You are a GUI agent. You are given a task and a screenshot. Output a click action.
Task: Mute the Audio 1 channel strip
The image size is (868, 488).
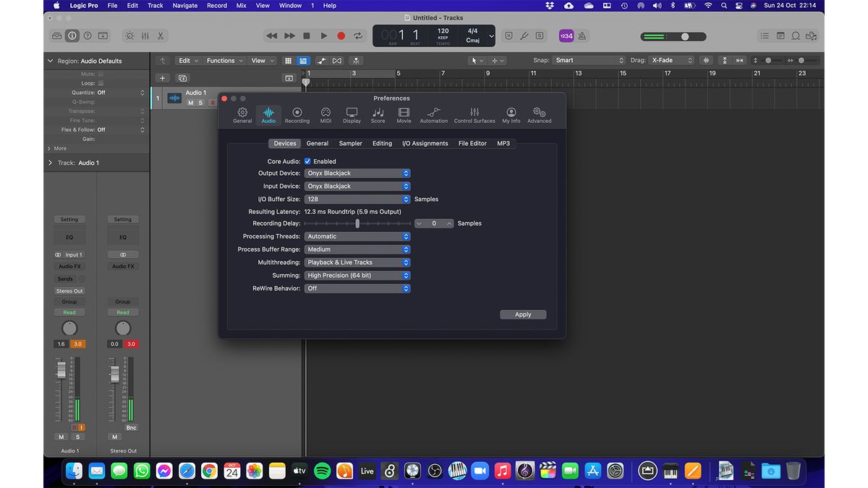[61, 437]
